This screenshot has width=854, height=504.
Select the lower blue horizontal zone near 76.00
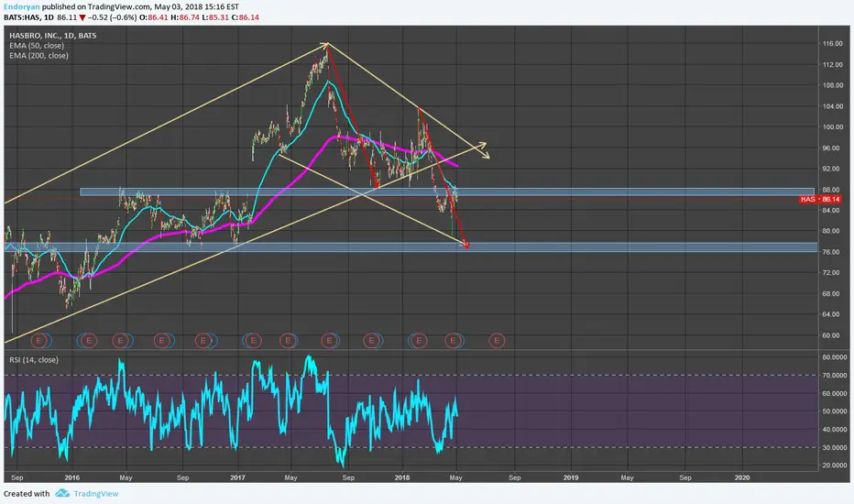(x=411, y=247)
